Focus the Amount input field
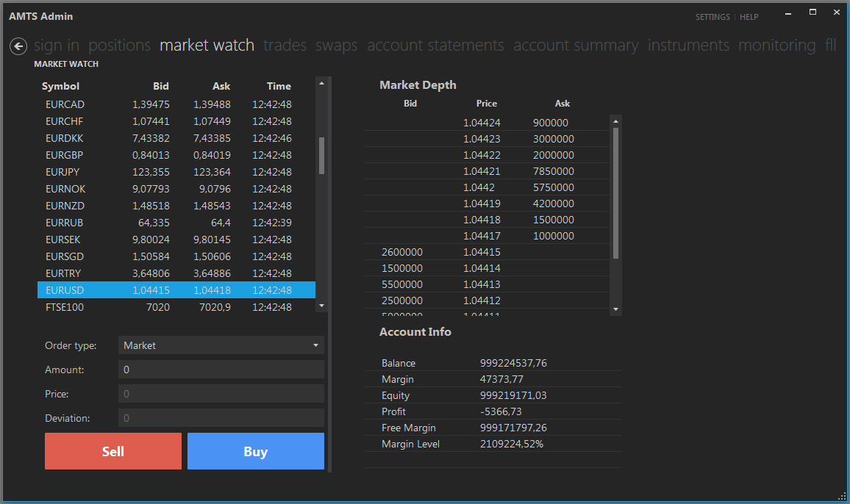The width and height of the screenshot is (850, 504). click(221, 370)
